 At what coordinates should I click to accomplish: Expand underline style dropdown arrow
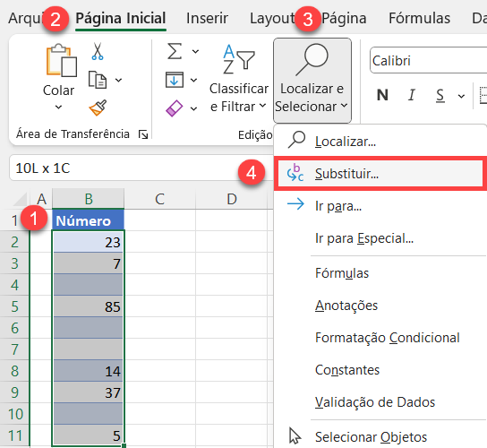pyautogui.click(x=461, y=96)
